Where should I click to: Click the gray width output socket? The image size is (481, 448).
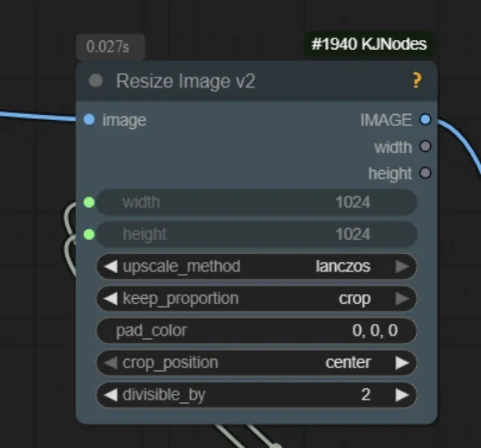[x=425, y=147]
